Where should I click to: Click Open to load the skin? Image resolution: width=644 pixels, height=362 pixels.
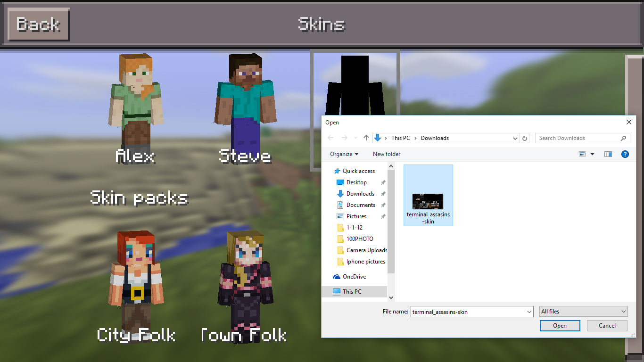[560, 326]
